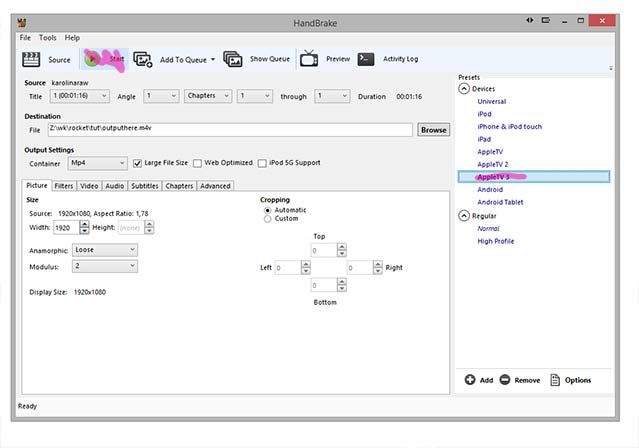Screen dimensions: 639x448
Task: Select the Android Tablet preset
Action: pyautogui.click(x=500, y=202)
